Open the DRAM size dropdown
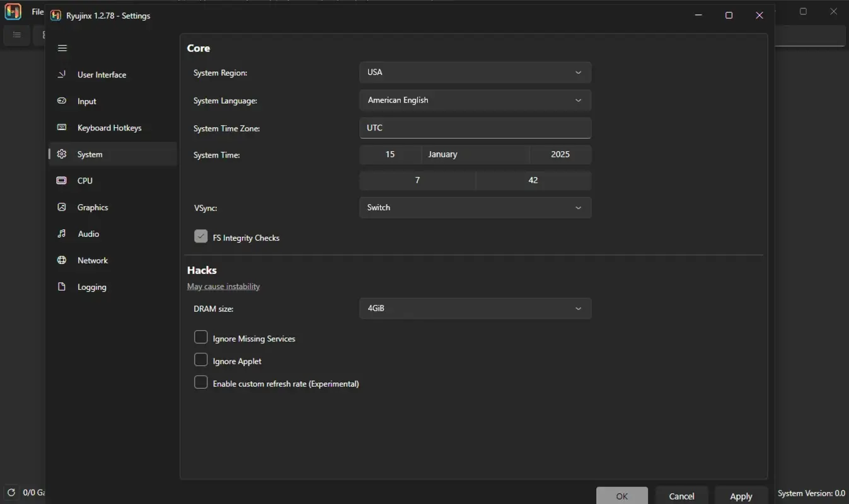Viewport: 849px width, 504px height. (x=475, y=308)
